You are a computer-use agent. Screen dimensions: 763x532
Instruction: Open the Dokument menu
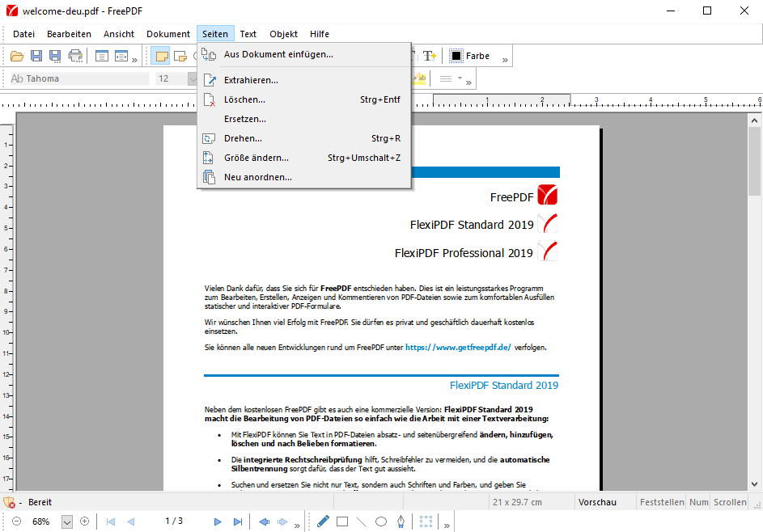[168, 34]
